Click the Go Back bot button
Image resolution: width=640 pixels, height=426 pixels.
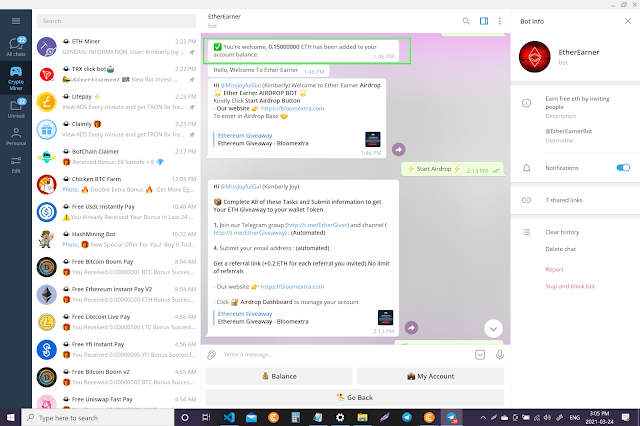[x=354, y=397]
